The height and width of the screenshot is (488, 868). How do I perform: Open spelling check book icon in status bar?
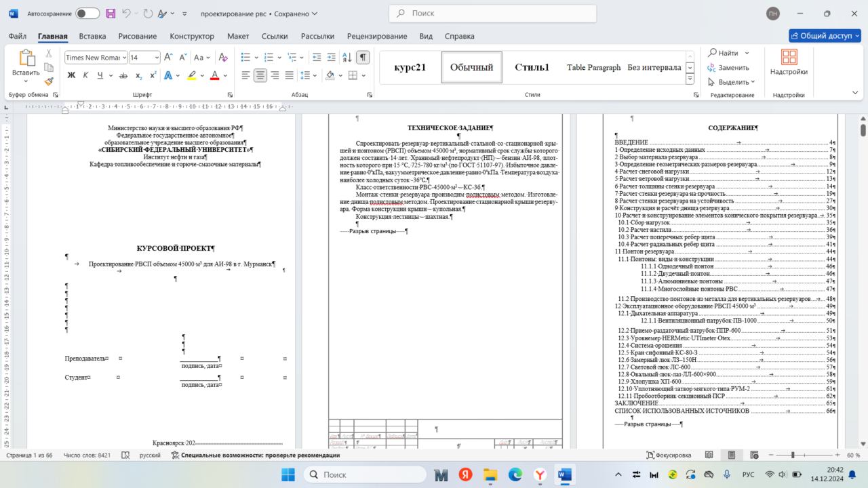click(125, 455)
